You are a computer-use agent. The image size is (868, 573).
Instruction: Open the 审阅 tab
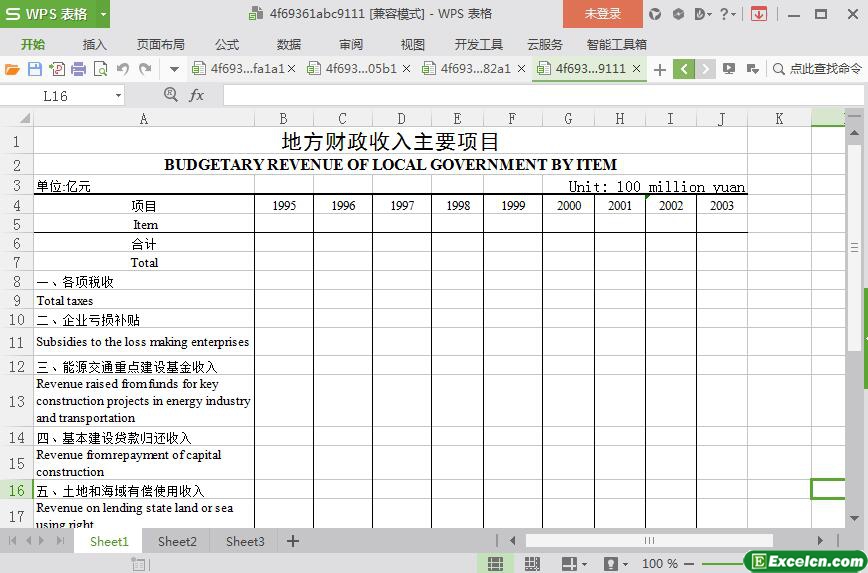[351, 45]
